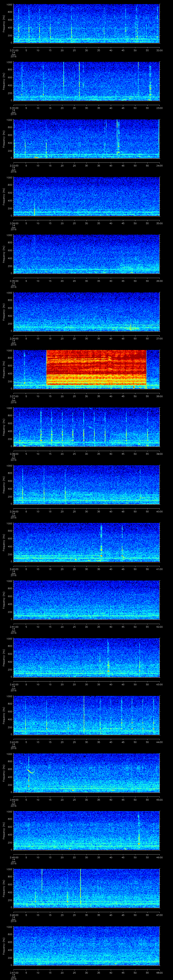
Task: Click the 36:00 end time label
Action: [x=159, y=281]
